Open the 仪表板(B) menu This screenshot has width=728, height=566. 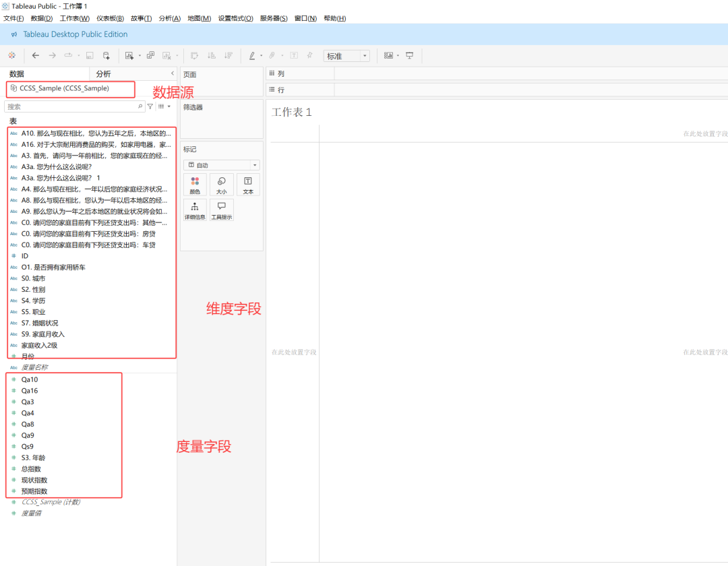[x=110, y=19]
